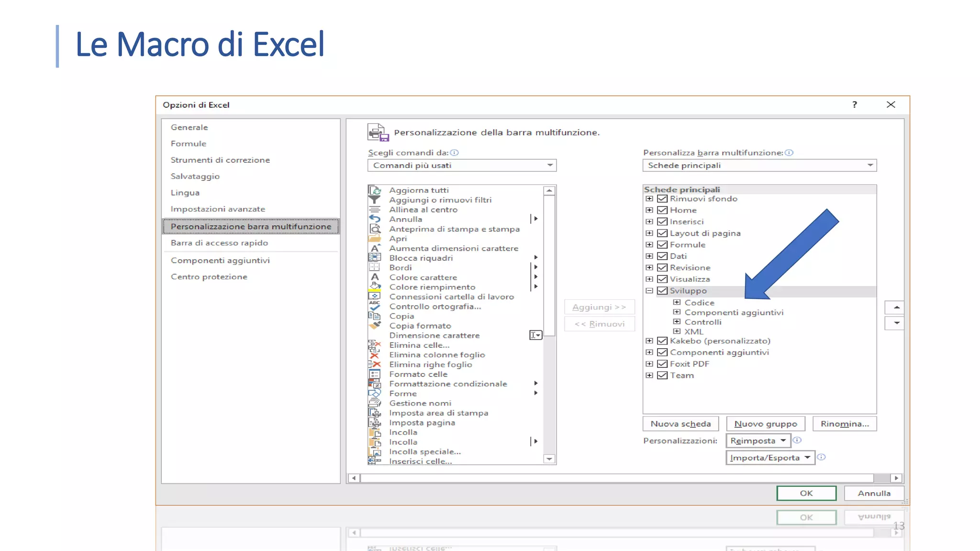980x551 pixels.
Task: Open the Schede principali dropdown
Action: click(x=759, y=165)
